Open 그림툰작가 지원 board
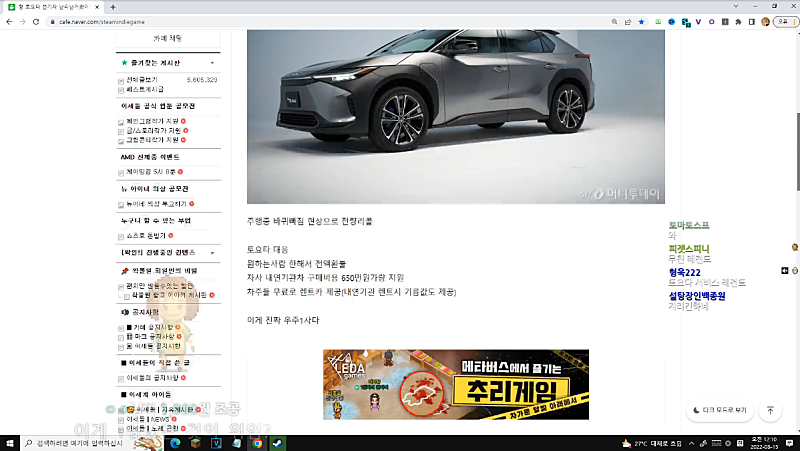800x451 pixels. tap(152, 140)
